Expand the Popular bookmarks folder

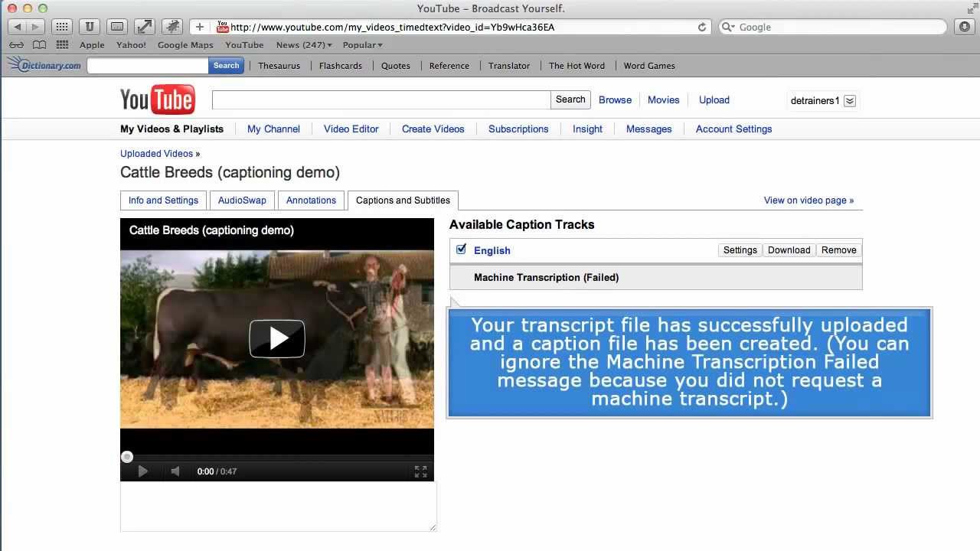click(362, 45)
